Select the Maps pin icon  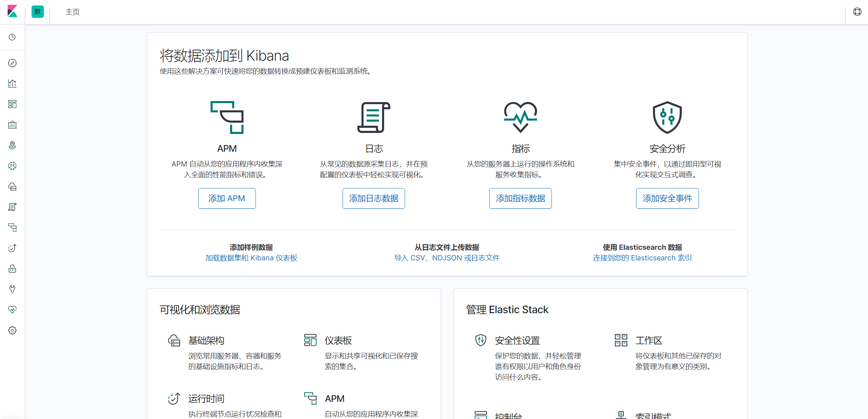[12, 145]
